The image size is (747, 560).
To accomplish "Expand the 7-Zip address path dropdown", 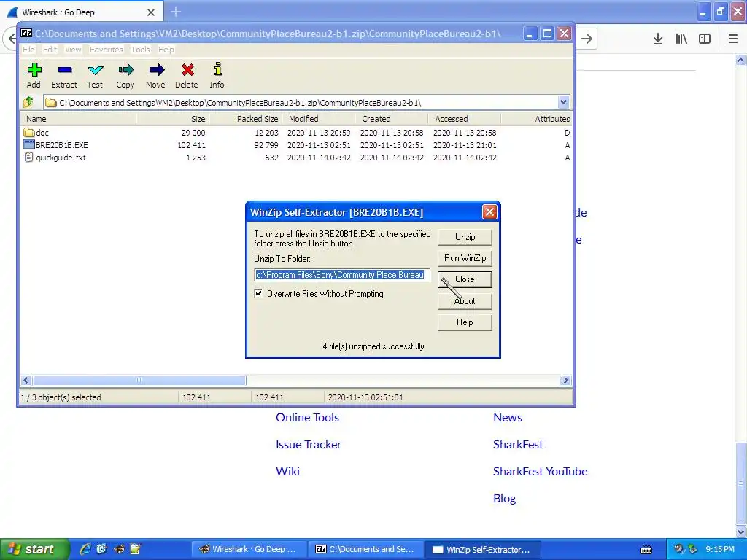I will [563, 102].
